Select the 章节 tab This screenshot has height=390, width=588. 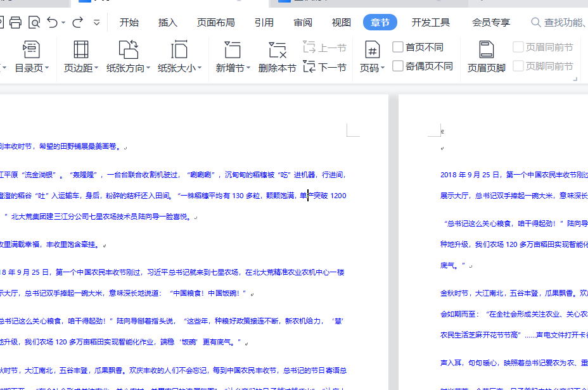pos(380,23)
